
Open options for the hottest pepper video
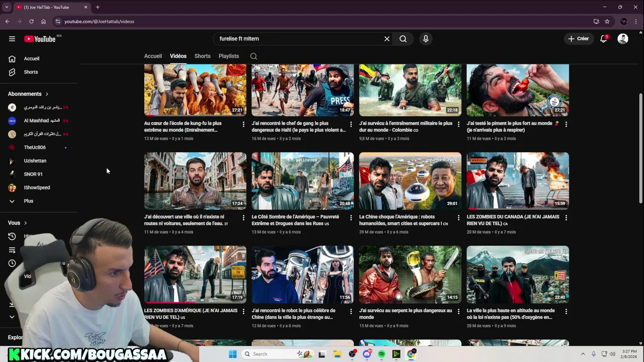click(566, 124)
